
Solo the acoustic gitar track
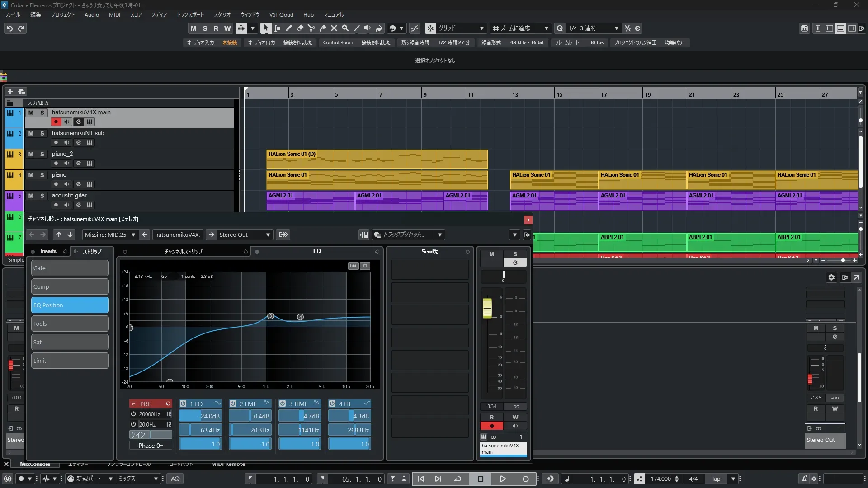pos(42,196)
